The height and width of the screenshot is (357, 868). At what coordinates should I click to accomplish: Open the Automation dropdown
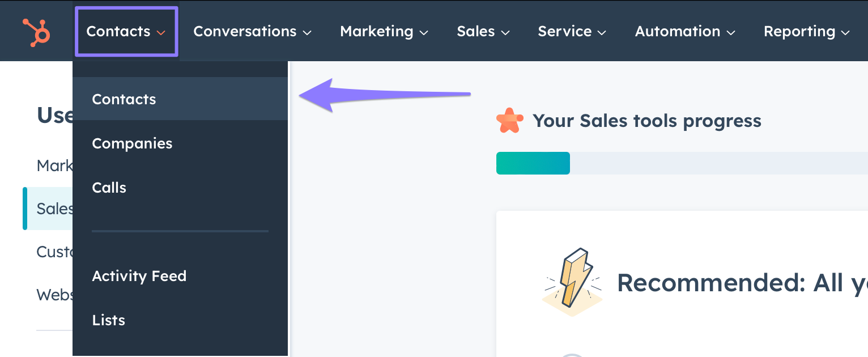[x=684, y=32]
